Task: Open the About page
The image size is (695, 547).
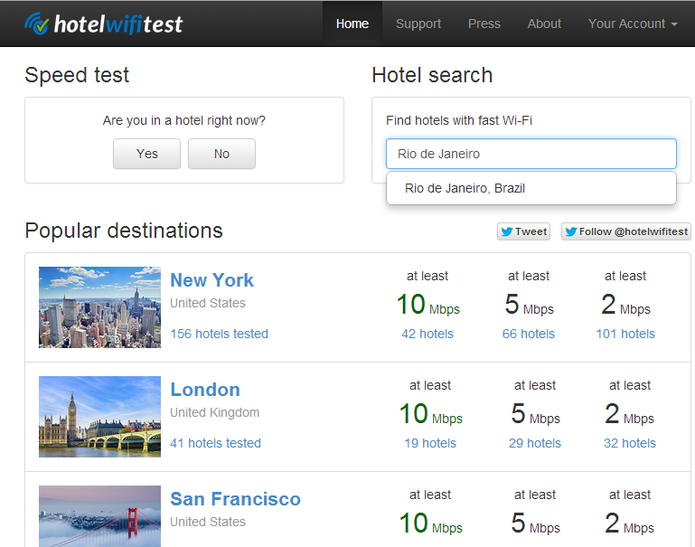Action: (x=544, y=23)
